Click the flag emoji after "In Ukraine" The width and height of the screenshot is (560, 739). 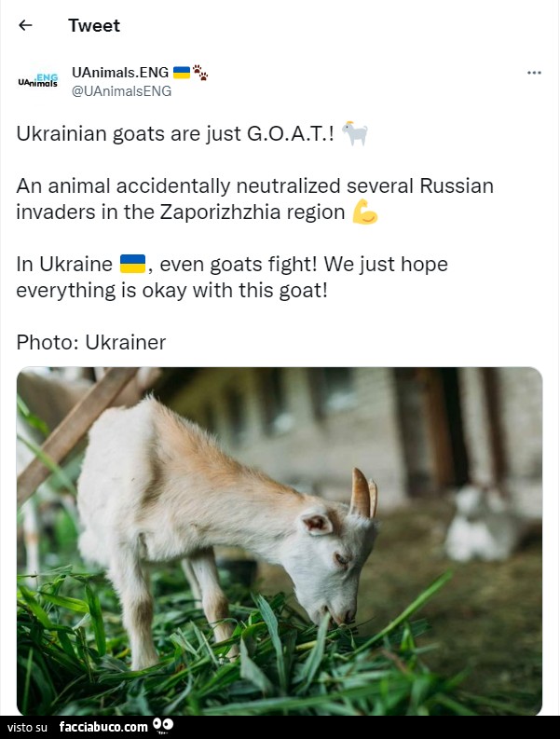pos(132,264)
